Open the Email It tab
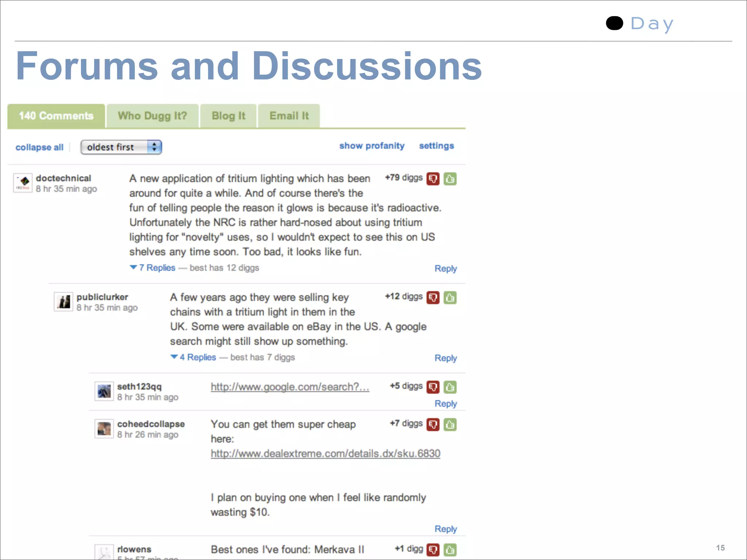The width and height of the screenshot is (747, 560). (x=289, y=116)
